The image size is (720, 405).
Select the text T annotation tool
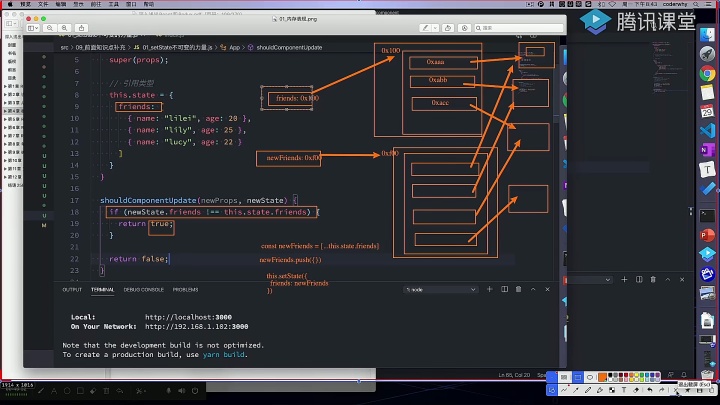click(x=624, y=390)
